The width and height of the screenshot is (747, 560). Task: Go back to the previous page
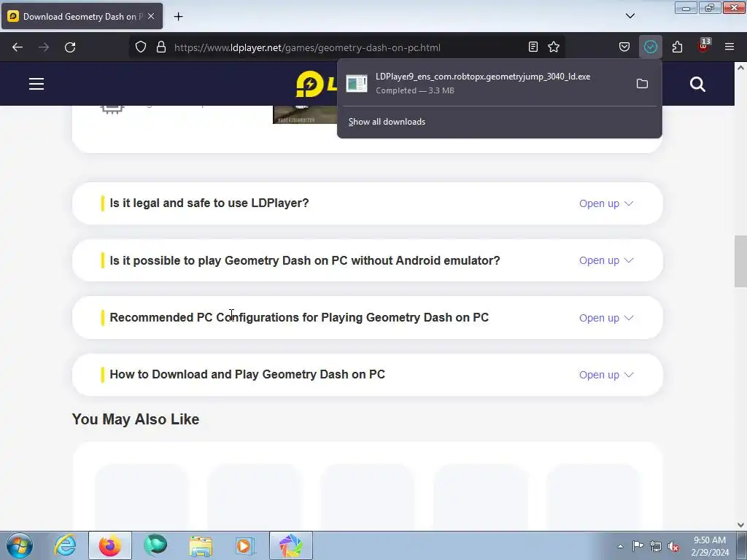18,47
